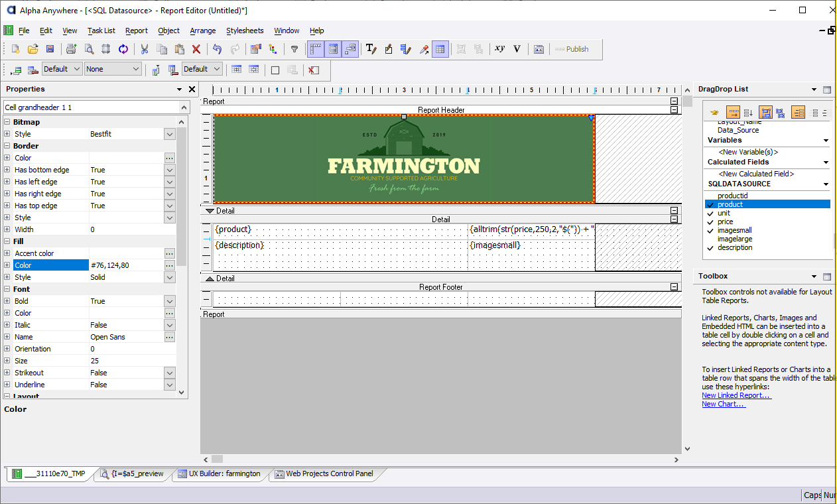This screenshot has height=504, width=837.
Task: Open the Report menu
Action: [x=136, y=31]
